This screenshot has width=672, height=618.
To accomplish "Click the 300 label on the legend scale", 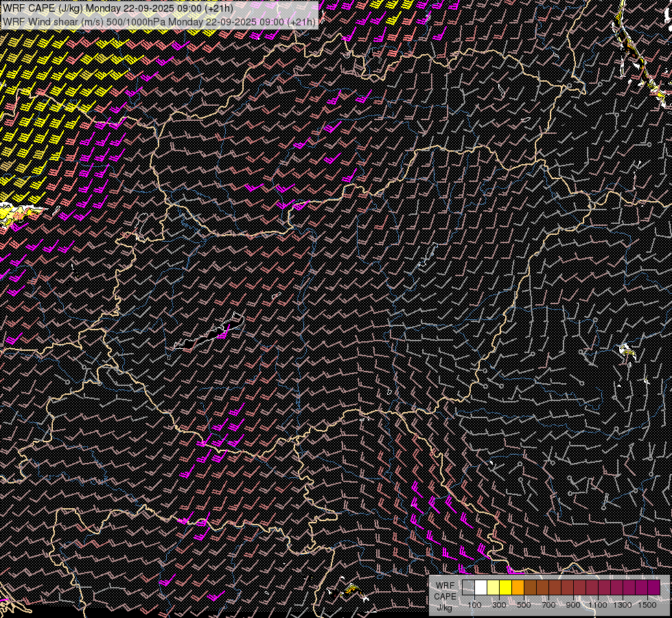I will tap(499, 605).
